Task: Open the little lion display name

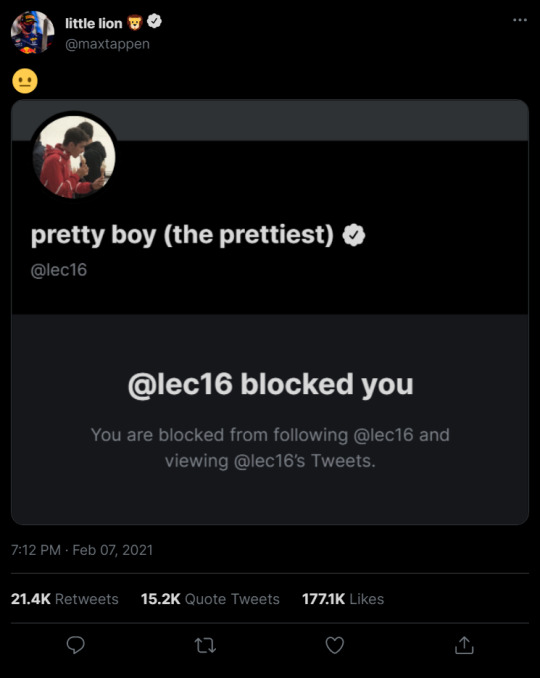Action: pyautogui.click(x=94, y=23)
